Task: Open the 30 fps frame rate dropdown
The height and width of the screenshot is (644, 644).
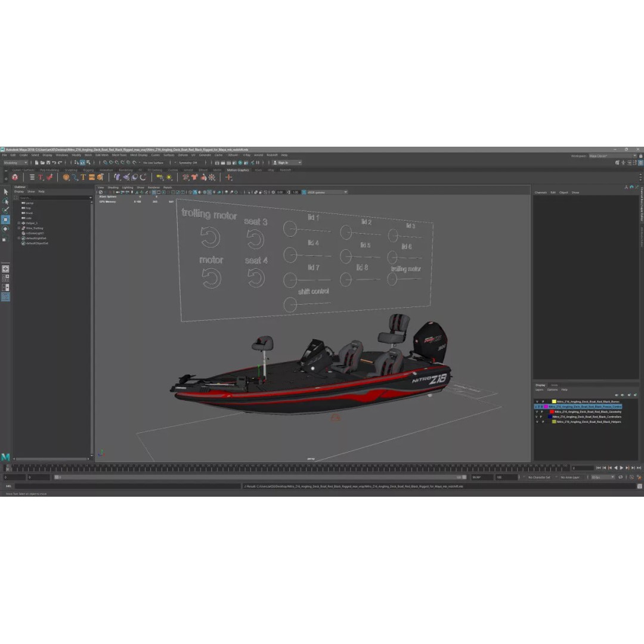Action: (x=602, y=477)
